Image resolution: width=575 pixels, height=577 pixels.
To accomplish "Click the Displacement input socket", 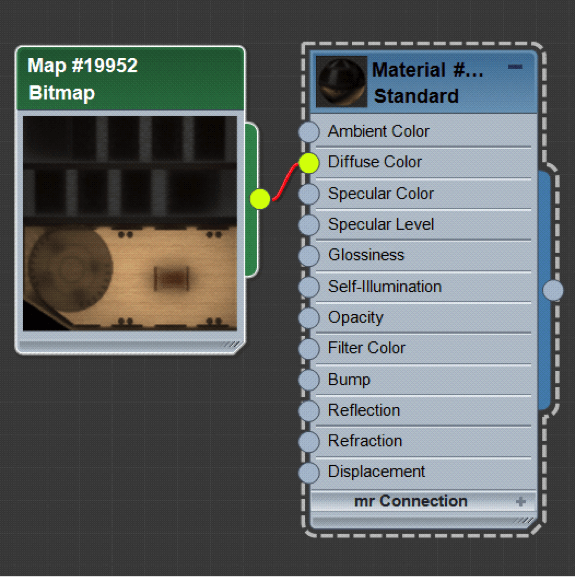I will tap(309, 472).
